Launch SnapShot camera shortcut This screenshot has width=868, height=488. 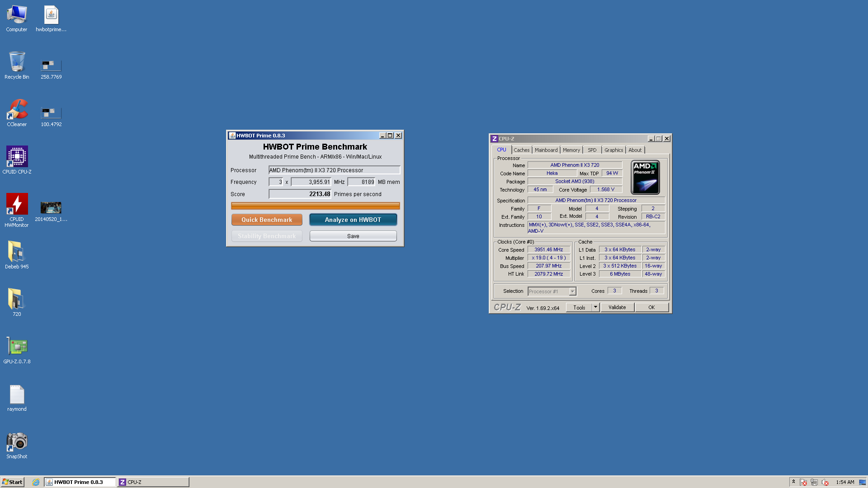pyautogui.click(x=17, y=445)
